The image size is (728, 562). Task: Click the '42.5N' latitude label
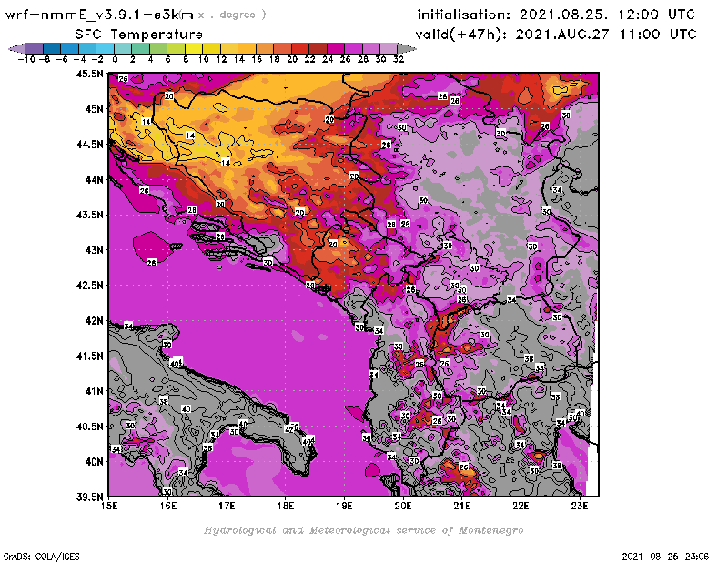[89, 286]
